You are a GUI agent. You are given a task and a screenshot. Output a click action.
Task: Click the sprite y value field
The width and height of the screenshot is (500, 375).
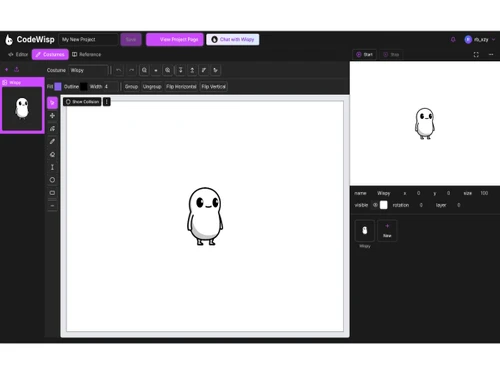[448, 193]
